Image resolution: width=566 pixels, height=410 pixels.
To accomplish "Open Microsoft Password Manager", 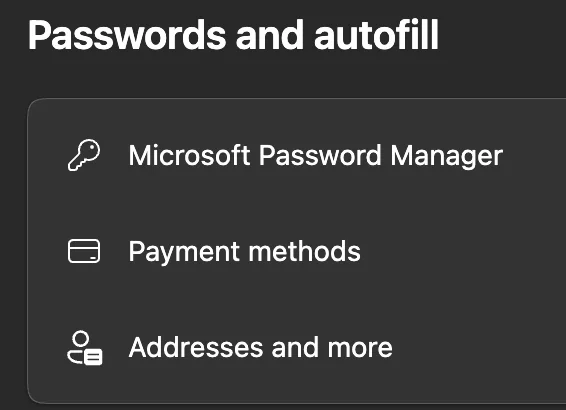I will (x=297, y=156).
